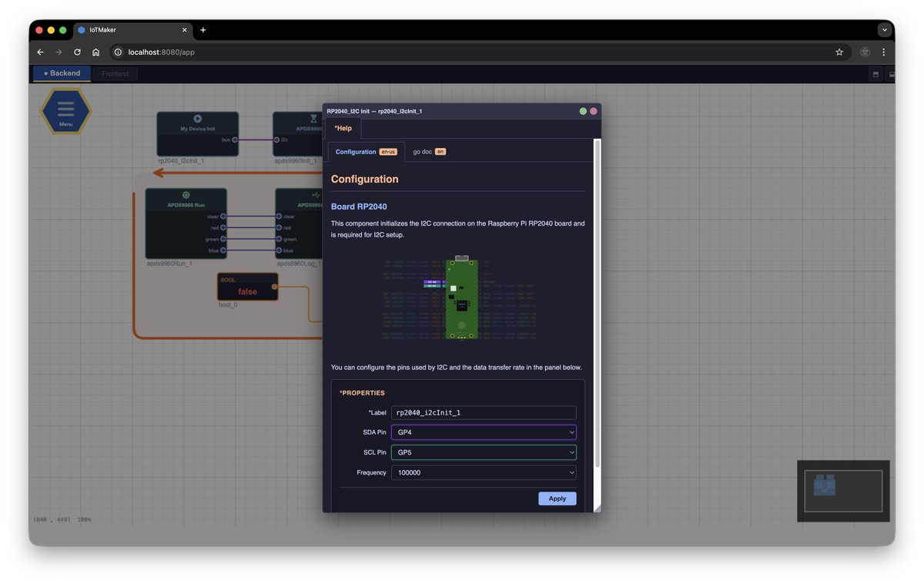Click the USB icon on APDS9960 log node
This screenshot has height=584, width=924.
pos(316,195)
